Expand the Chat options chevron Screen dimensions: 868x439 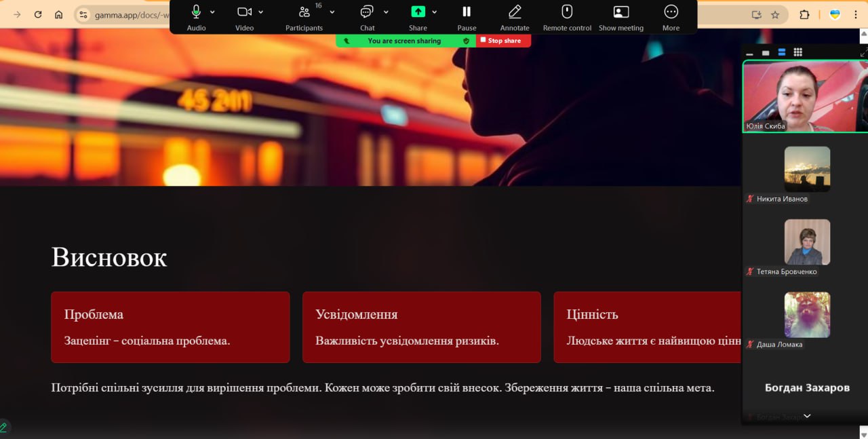point(387,12)
